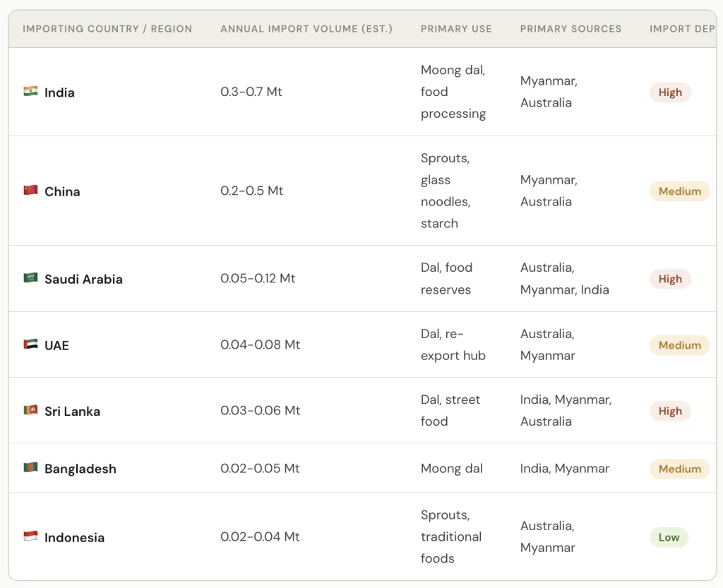Click the Bangladesh flag icon
723x588 pixels.
tap(30, 467)
